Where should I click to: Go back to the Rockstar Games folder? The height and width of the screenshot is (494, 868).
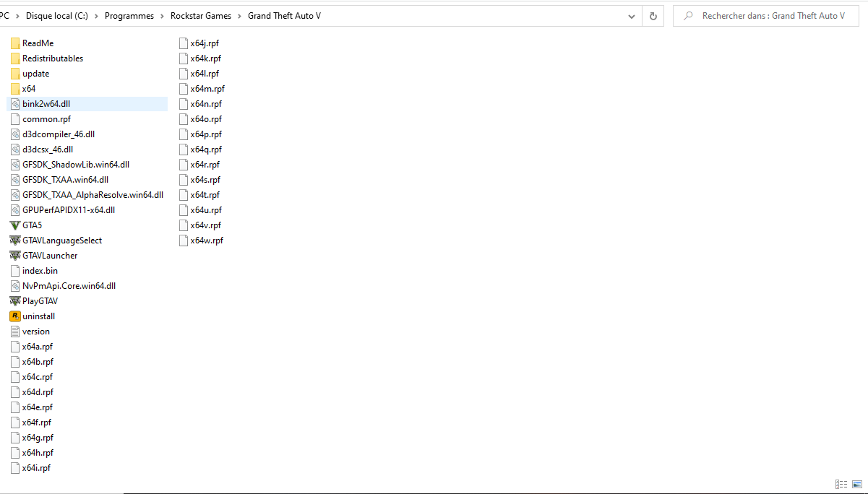click(x=201, y=15)
